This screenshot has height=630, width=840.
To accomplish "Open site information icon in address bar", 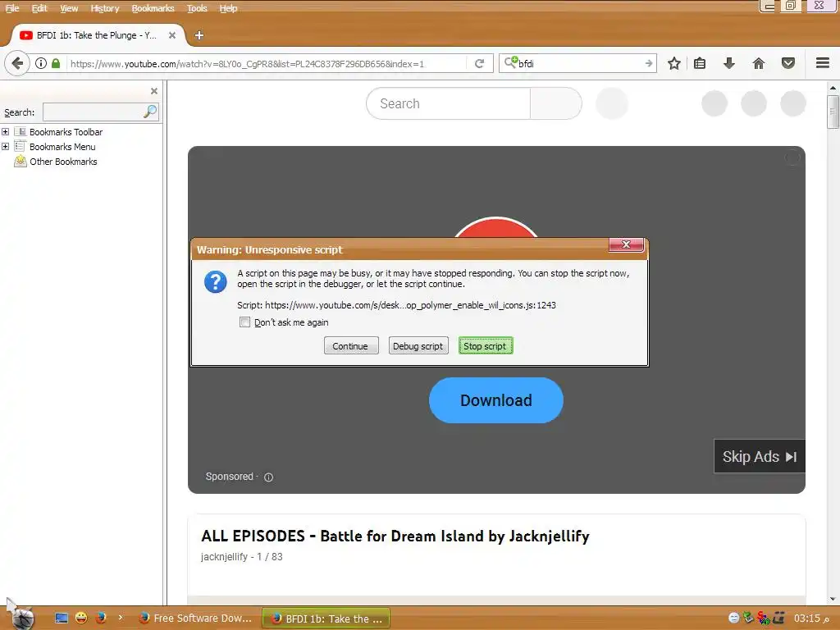I will (41, 63).
